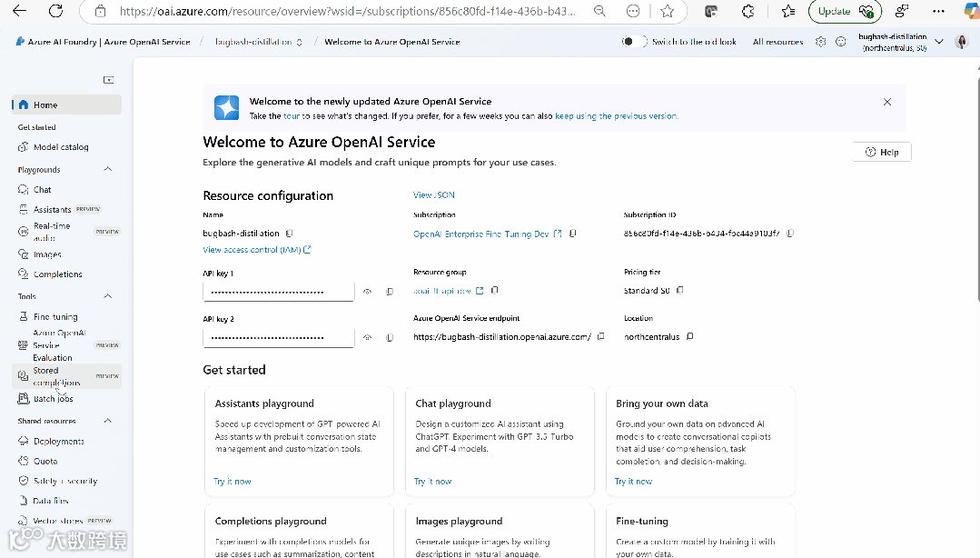Go back using browser back arrow
Screen dimensions: 980x558
point(19,11)
